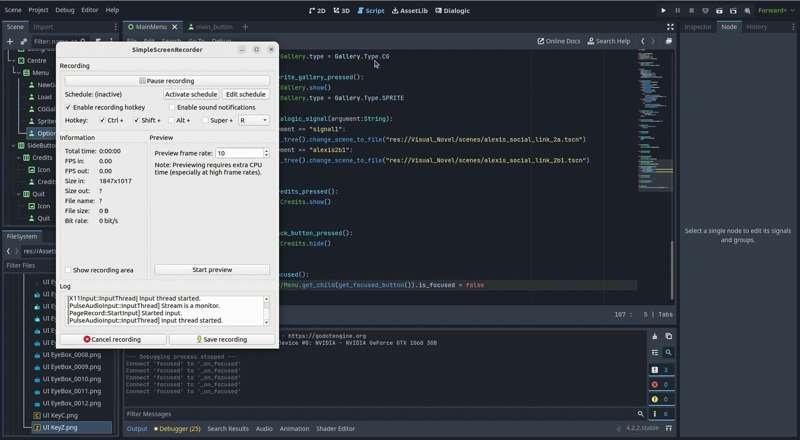Toggle red error messages filter in Output
The height and width of the screenshot is (440, 800).
click(x=661, y=384)
